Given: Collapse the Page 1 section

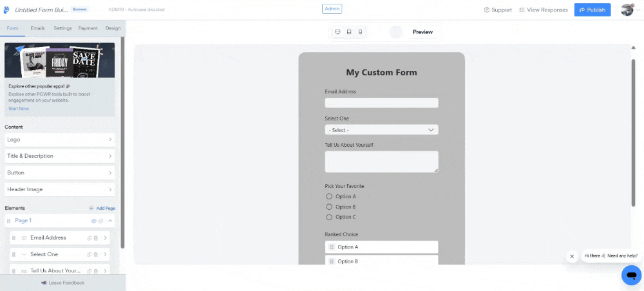Looking at the screenshot, I should pos(110,221).
